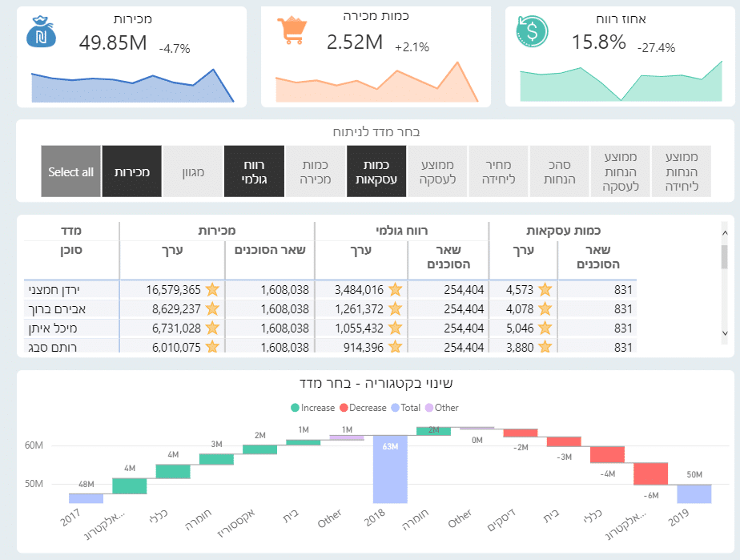Click the orange shopping cart icon
The height and width of the screenshot is (560, 740).
(x=292, y=31)
